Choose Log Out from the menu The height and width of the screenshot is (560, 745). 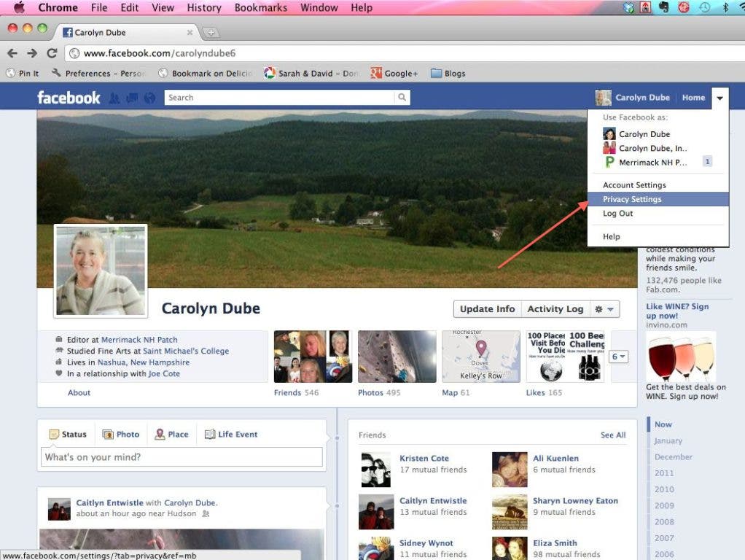point(658,214)
